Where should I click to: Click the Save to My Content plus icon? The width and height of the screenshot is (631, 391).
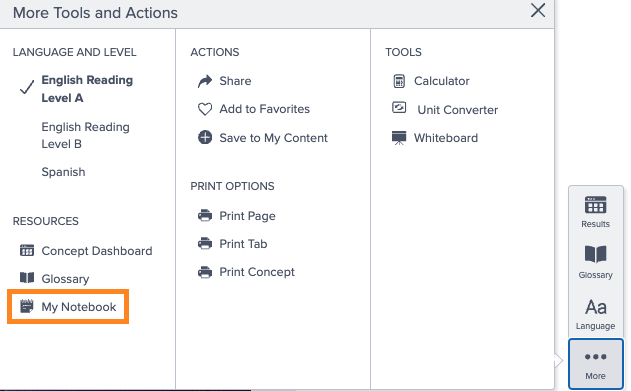[x=205, y=138]
